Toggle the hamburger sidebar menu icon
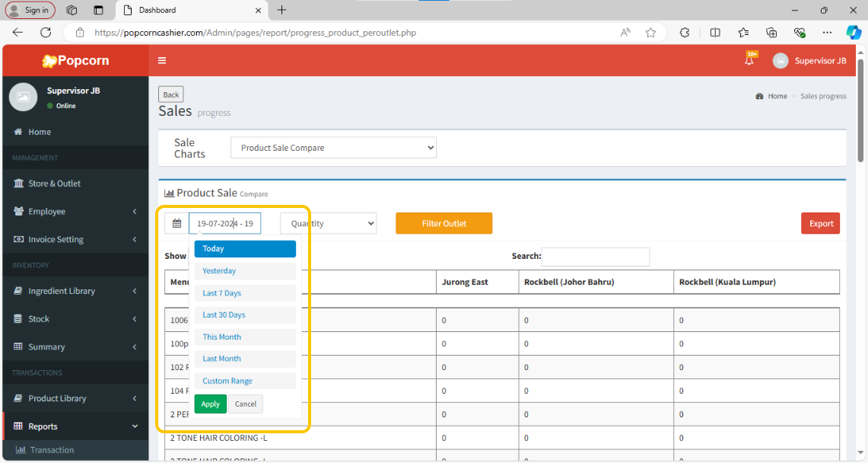Image resolution: width=868 pixels, height=463 pixels. click(162, 60)
